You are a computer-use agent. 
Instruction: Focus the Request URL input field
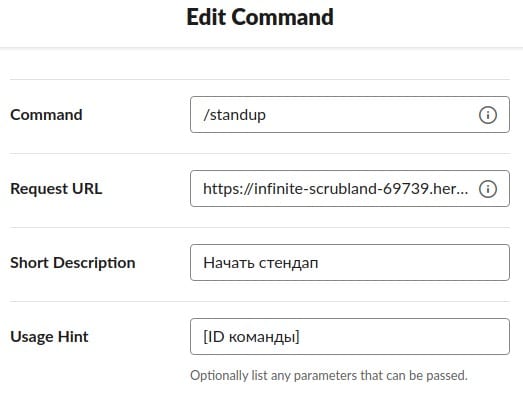[x=350, y=189]
